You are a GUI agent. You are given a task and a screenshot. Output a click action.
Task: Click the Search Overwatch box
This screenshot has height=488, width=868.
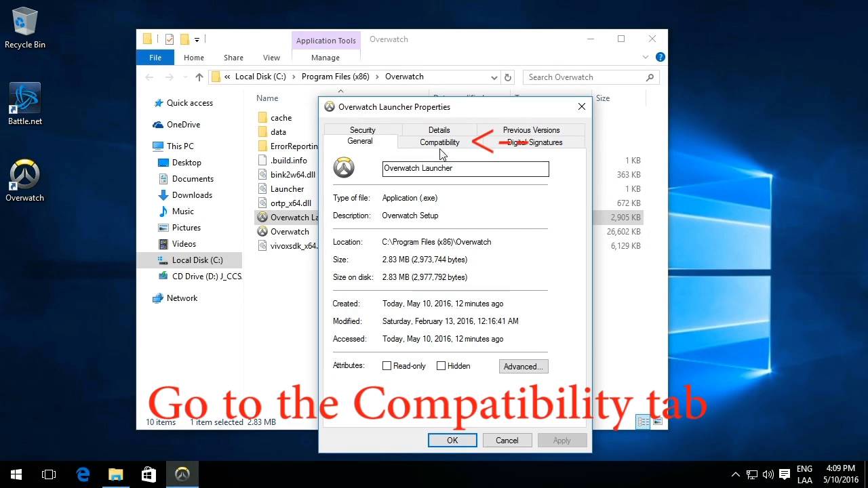(591, 77)
